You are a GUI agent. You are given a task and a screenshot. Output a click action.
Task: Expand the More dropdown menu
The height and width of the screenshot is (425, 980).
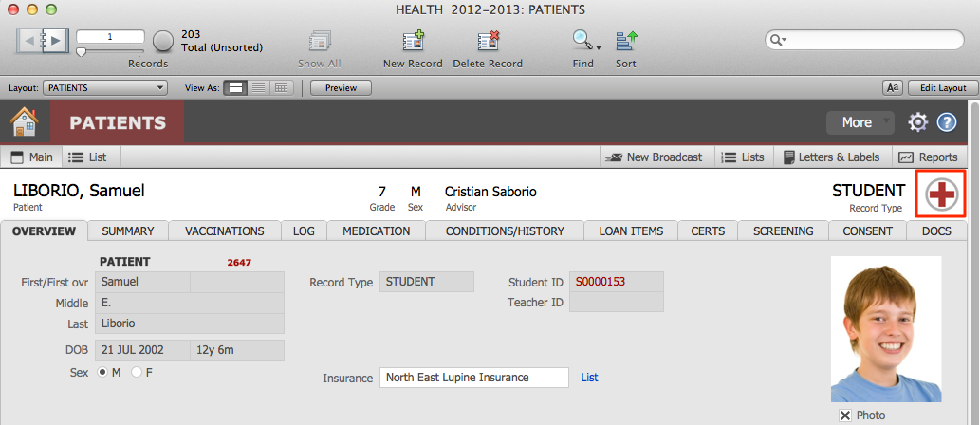(x=860, y=122)
